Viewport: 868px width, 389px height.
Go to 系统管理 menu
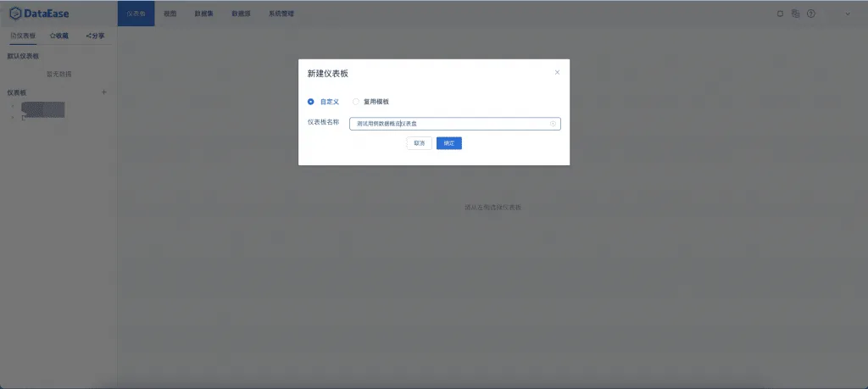(x=281, y=14)
